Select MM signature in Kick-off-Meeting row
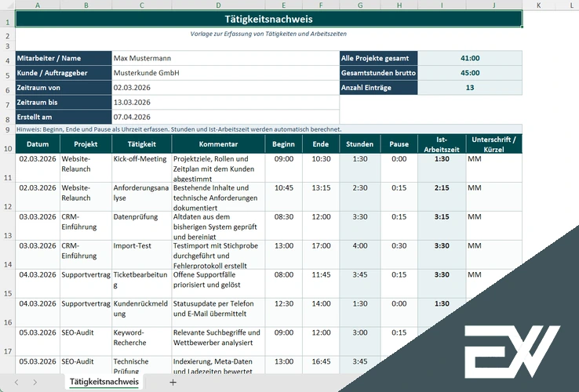 (x=493, y=168)
